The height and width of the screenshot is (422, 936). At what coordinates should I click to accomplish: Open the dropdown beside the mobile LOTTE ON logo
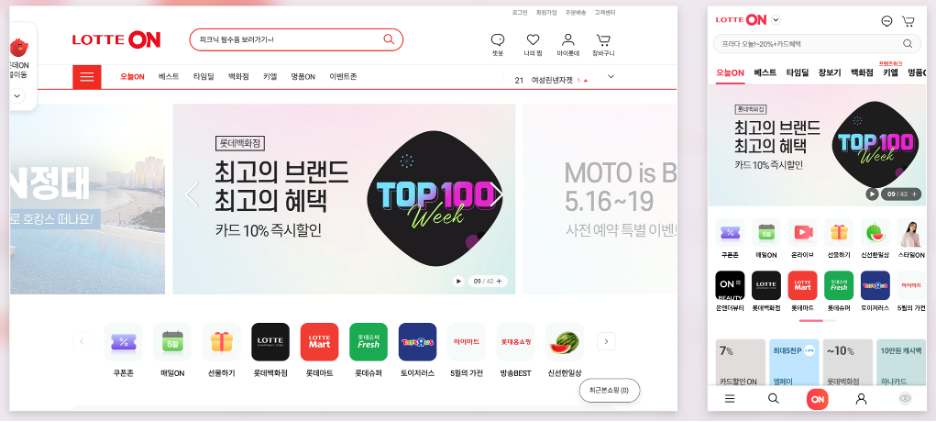pos(775,20)
